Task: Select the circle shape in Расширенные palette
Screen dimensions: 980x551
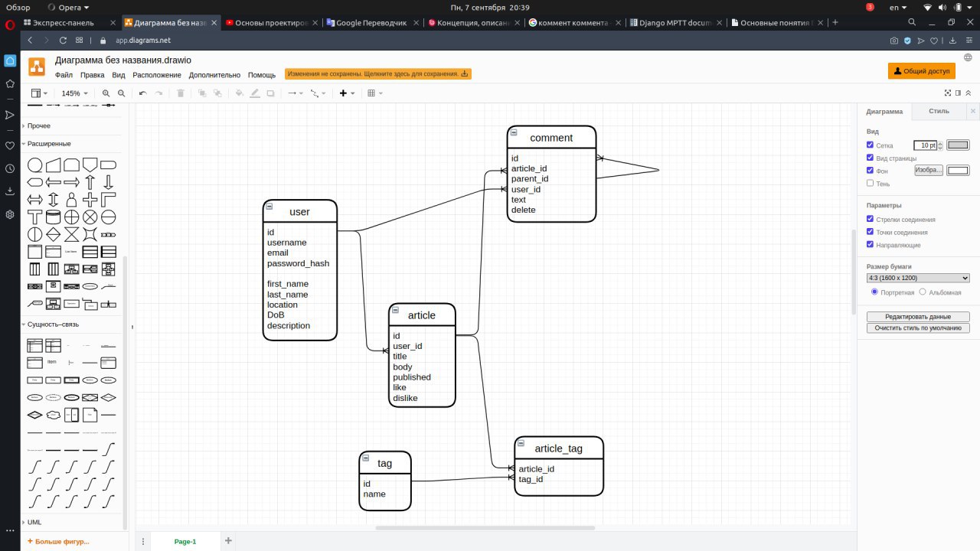Action: 34,165
